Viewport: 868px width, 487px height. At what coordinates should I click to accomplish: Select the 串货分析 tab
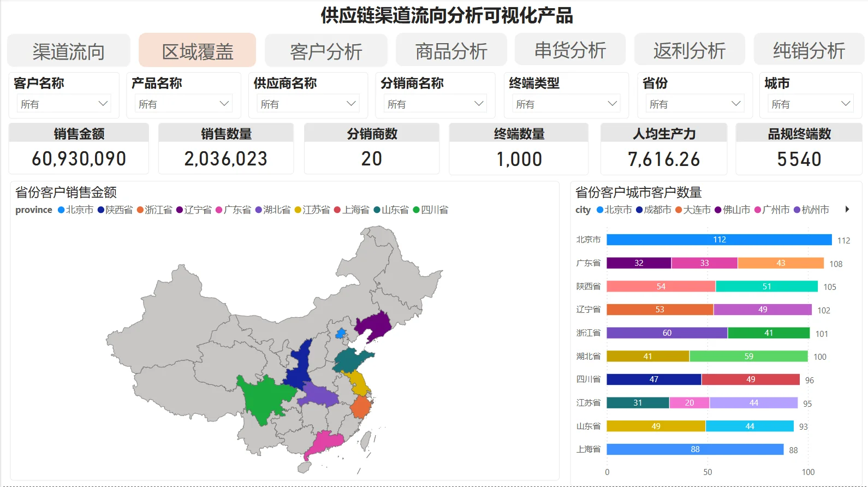coord(570,50)
